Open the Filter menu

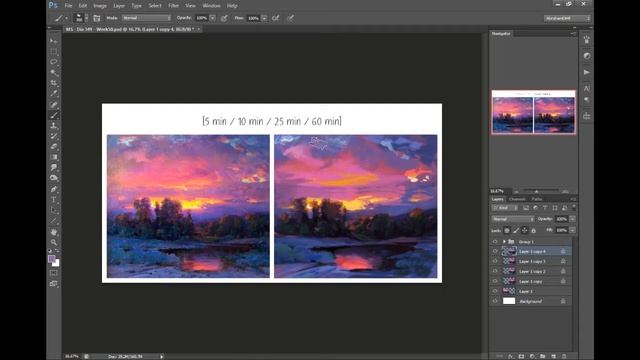pyautogui.click(x=173, y=6)
